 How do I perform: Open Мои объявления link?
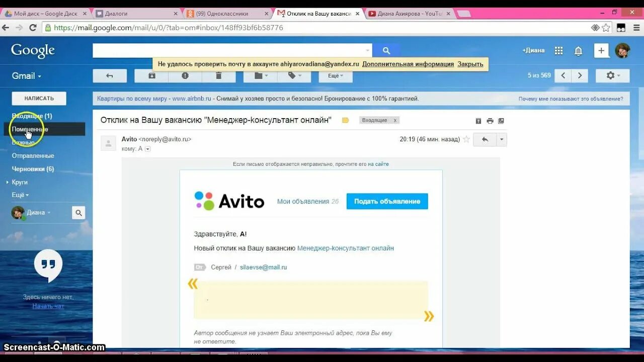coord(303,201)
